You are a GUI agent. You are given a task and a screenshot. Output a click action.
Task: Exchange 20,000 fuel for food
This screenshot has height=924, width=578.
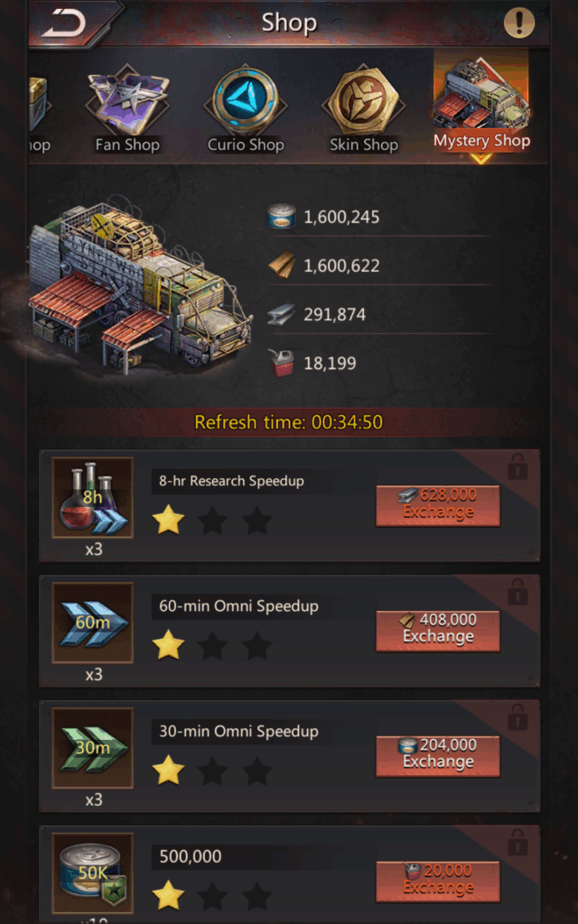438,882
